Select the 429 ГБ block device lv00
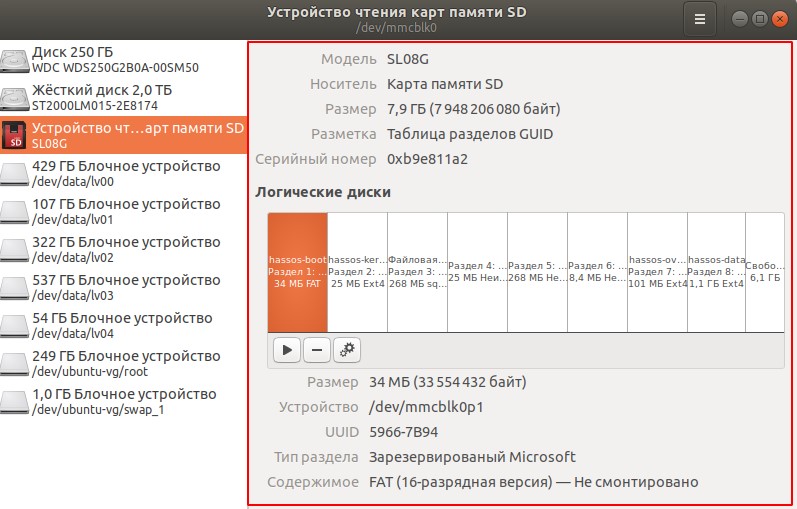The image size is (797, 509). tap(125, 173)
